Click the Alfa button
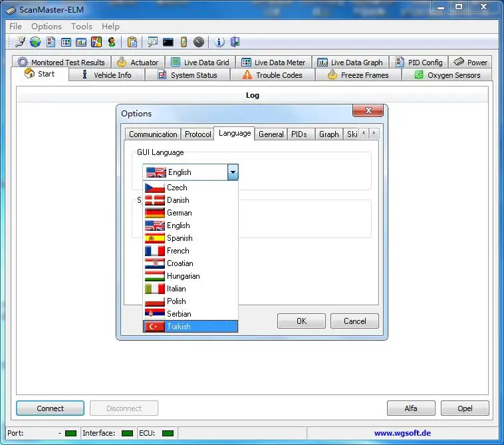 point(411,408)
